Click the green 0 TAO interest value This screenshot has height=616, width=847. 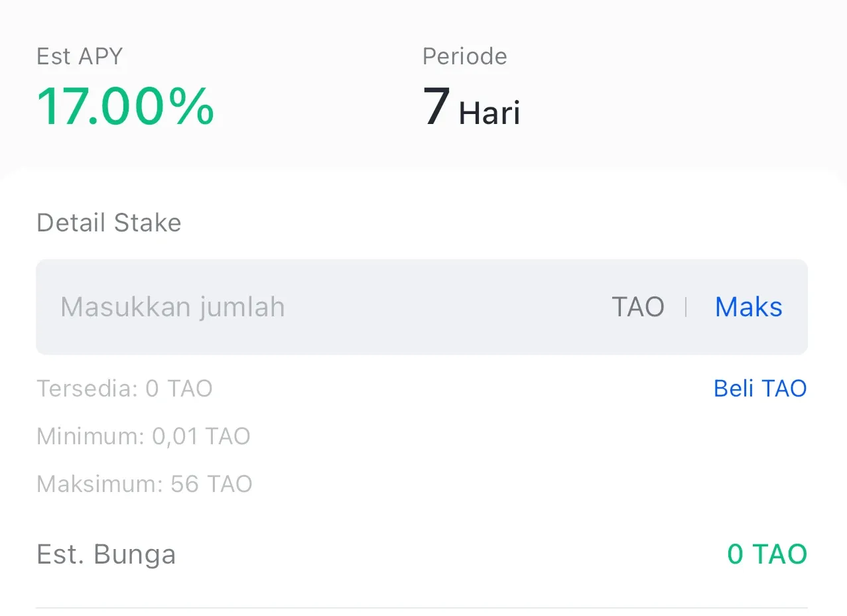click(767, 554)
